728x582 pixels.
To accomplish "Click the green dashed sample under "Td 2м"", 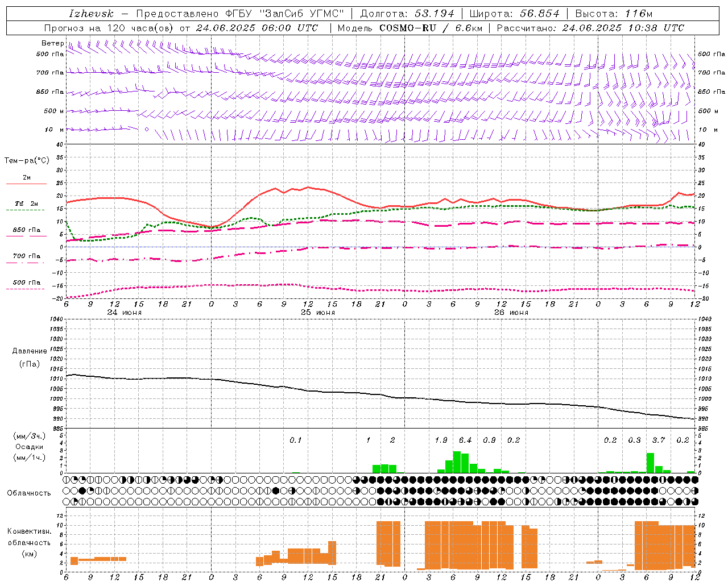I will coord(26,210).
